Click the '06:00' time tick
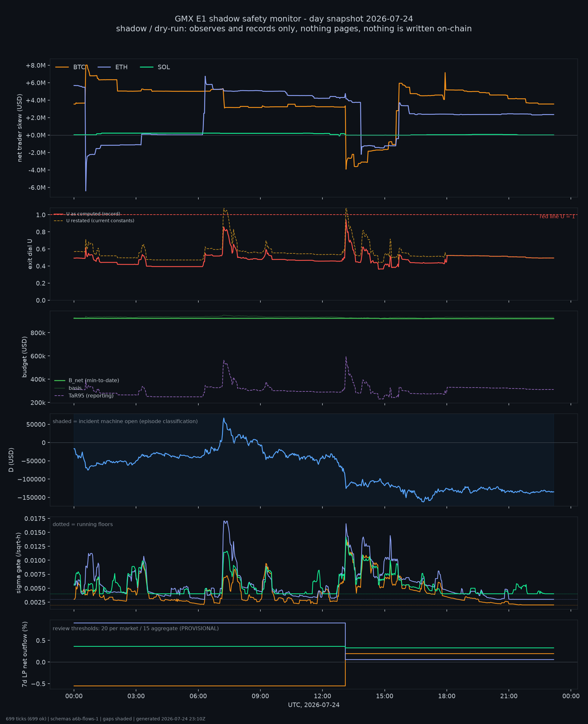This screenshot has height=724, width=588. [x=198, y=697]
